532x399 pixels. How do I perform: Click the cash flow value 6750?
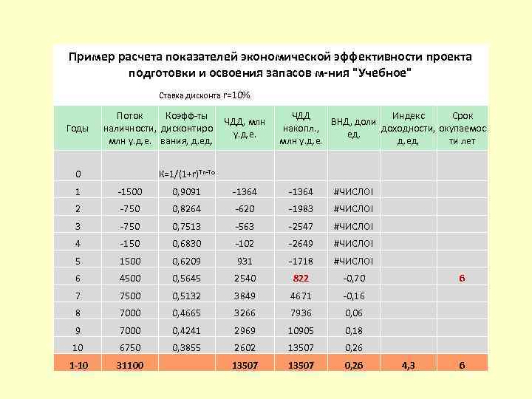[130, 348]
